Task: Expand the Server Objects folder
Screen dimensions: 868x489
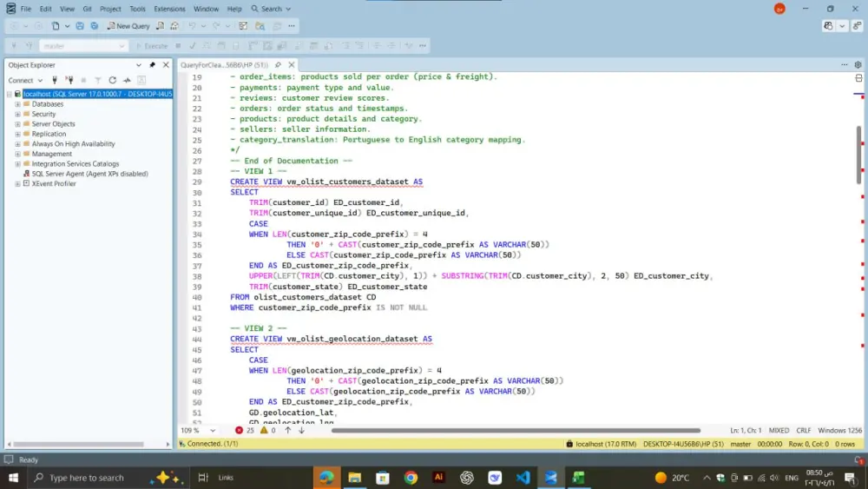Action: click(17, 124)
